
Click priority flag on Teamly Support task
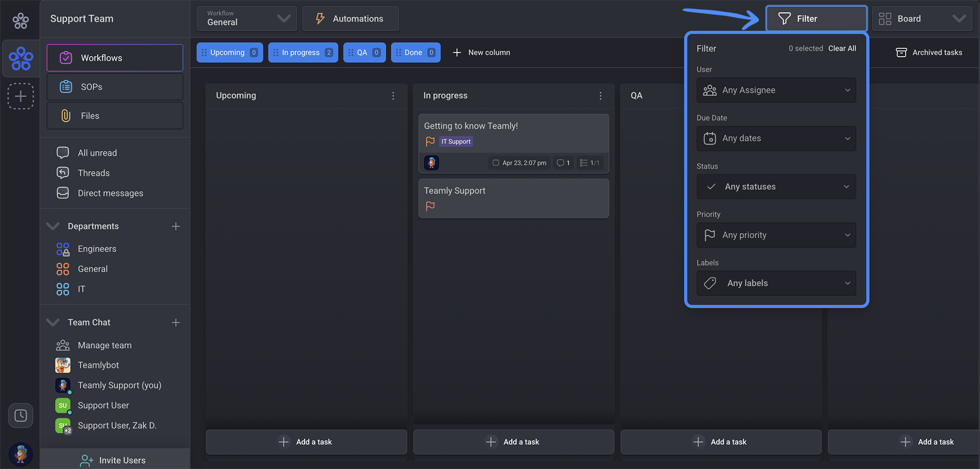pos(430,206)
